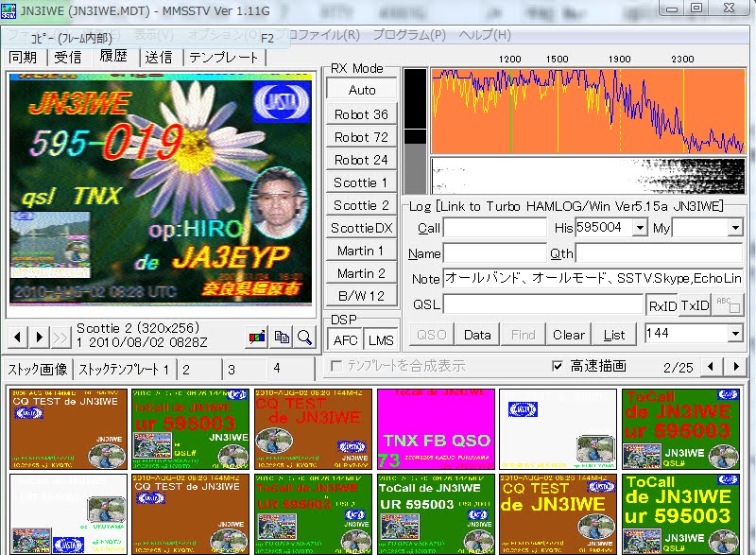Click the waterfall display strip
756x555 pixels.
pyautogui.click(x=588, y=176)
